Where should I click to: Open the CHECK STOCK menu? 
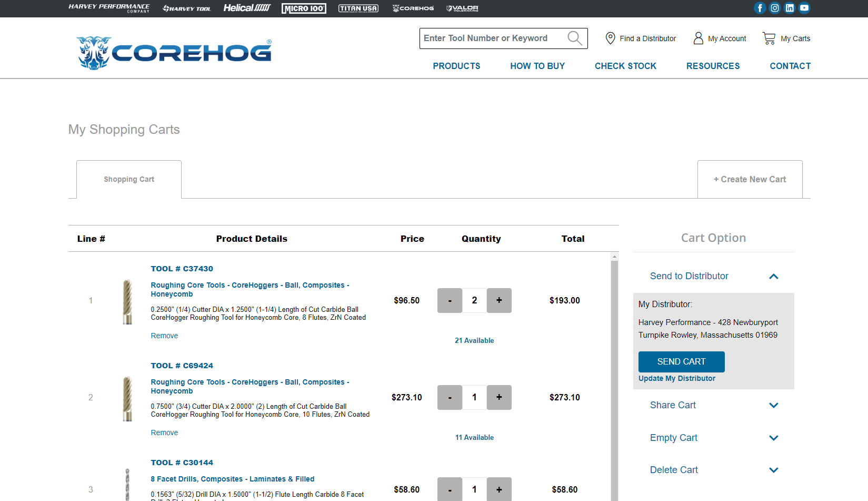625,66
